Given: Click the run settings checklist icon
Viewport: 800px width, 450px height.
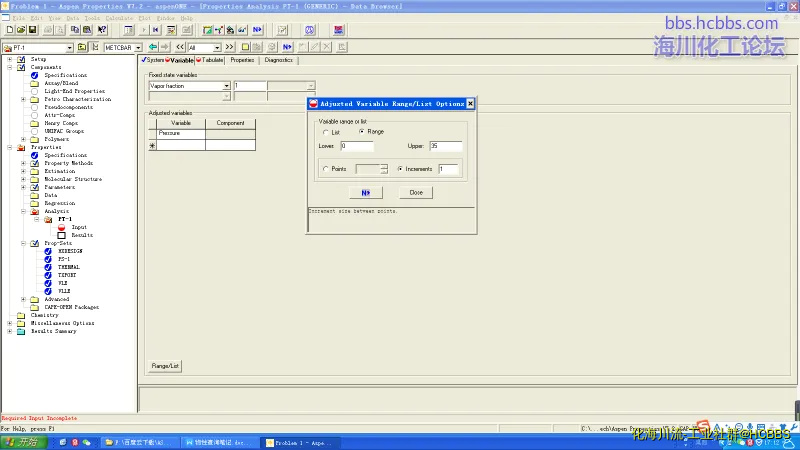Looking at the screenshot, I should coord(171,30).
